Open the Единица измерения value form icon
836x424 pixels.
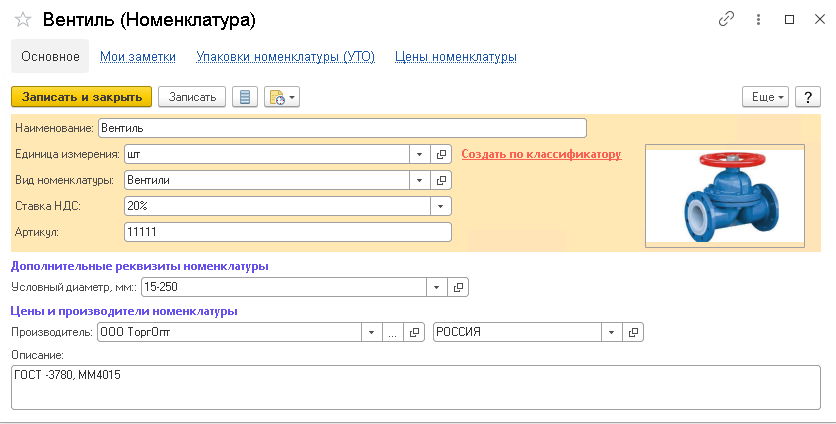[x=441, y=154]
